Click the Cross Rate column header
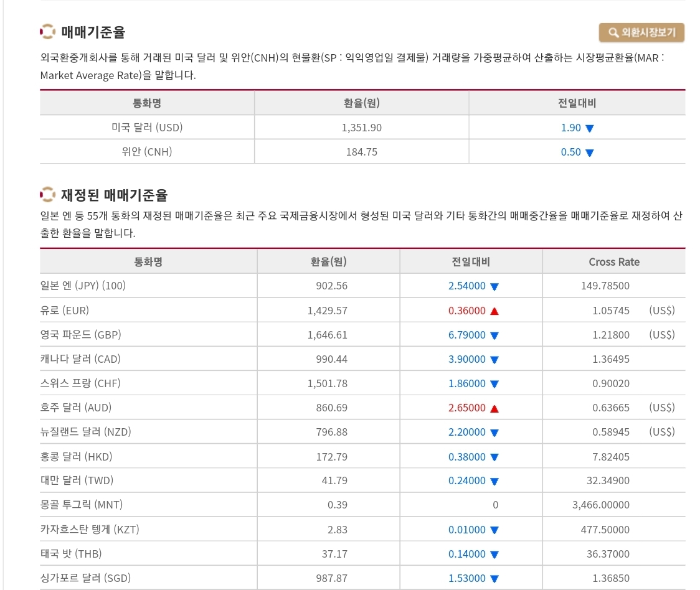The image size is (700, 590). [614, 262]
